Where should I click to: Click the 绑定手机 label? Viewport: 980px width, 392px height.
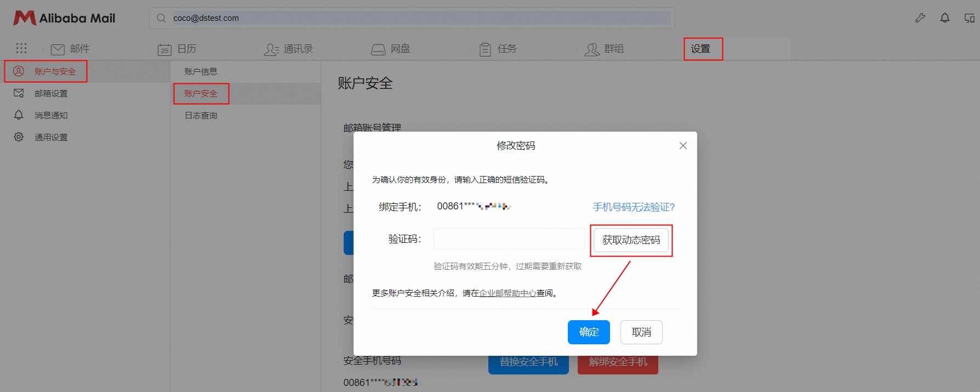tap(400, 207)
